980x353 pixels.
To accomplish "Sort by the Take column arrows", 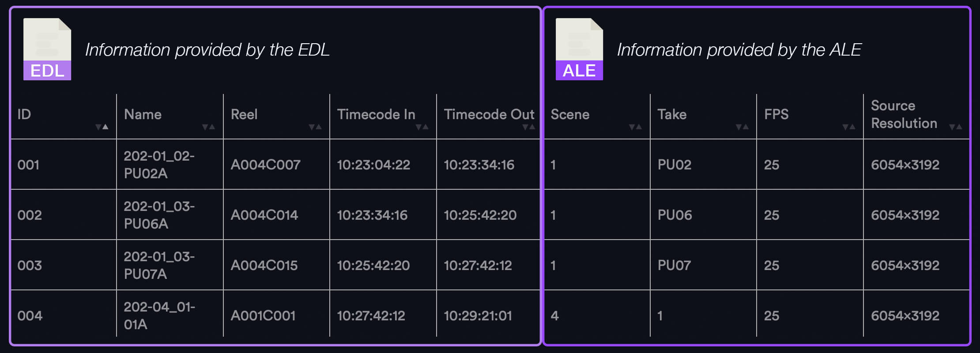I will coord(742,127).
